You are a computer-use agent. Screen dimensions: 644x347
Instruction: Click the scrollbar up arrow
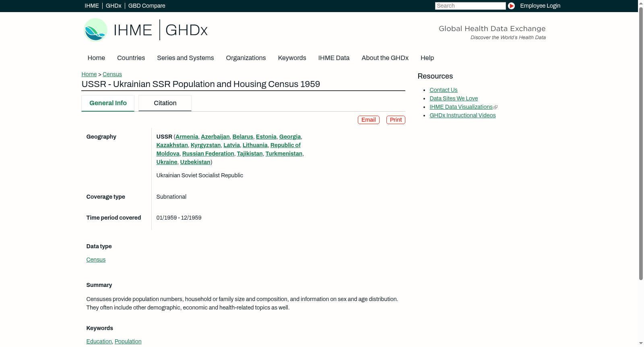click(641, 3)
